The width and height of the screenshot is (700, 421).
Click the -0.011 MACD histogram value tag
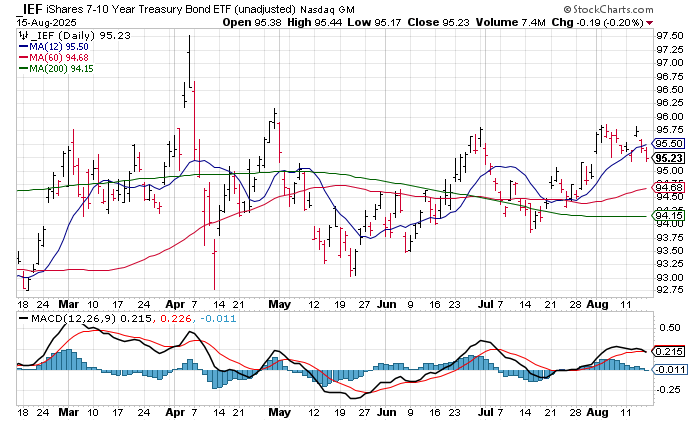(667, 369)
